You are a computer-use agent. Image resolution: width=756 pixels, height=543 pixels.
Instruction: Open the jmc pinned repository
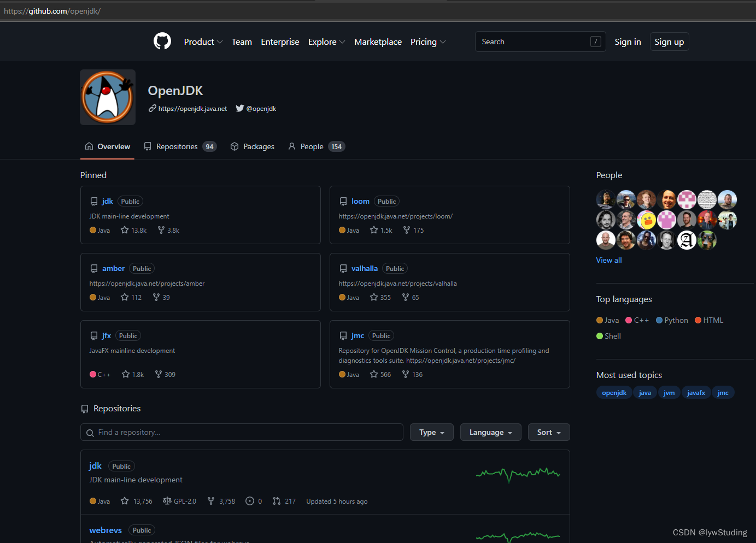point(358,335)
